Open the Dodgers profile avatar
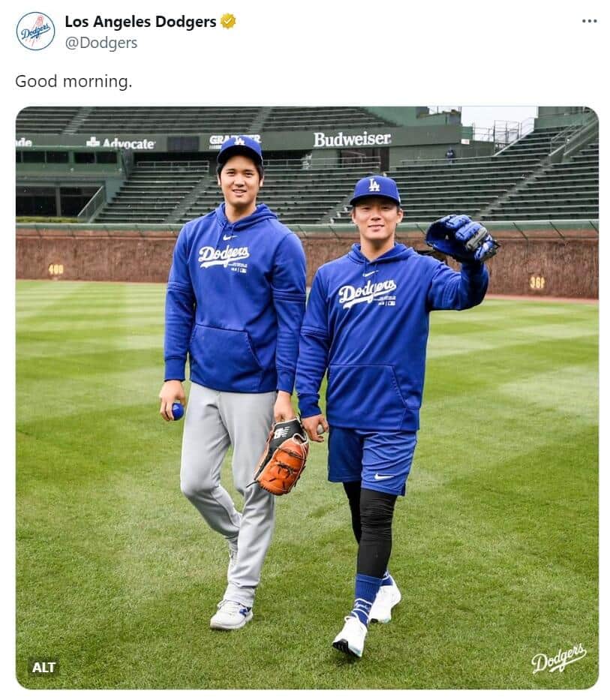The height and width of the screenshot is (700, 610). pyautogui.click(x=35, y=31)
